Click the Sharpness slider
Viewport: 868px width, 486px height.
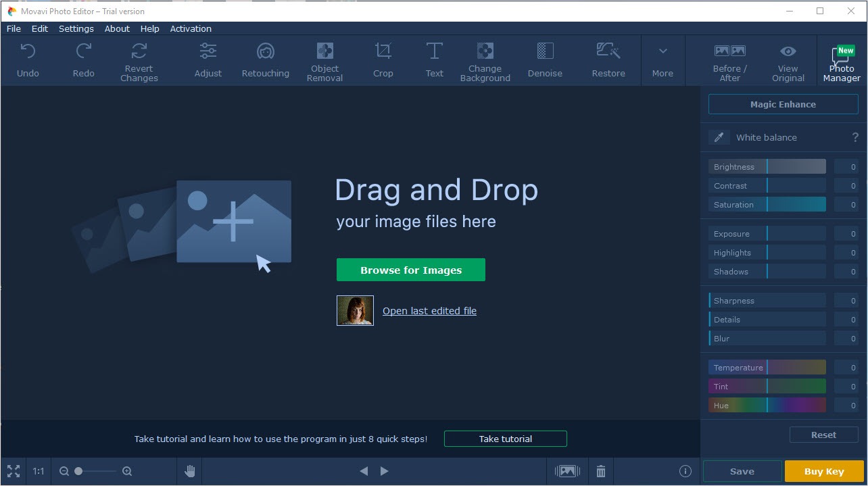[x=767, y=300]
